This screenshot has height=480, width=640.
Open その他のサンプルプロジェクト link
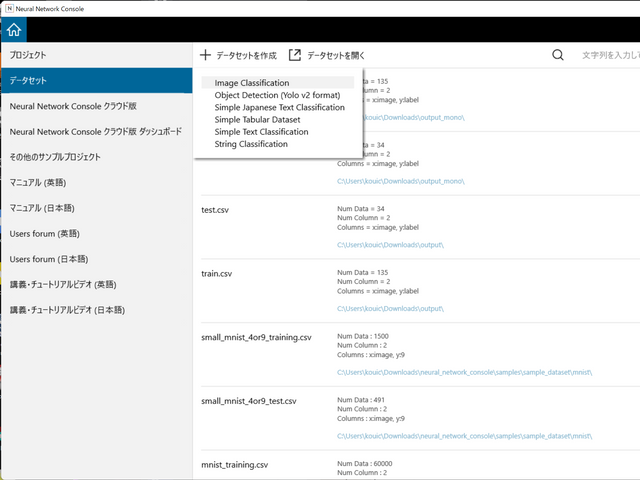coord(97,157)
